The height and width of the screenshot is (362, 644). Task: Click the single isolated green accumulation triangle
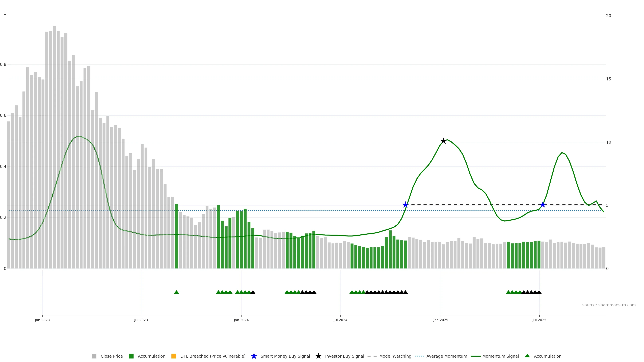click(x=176, y=292)
